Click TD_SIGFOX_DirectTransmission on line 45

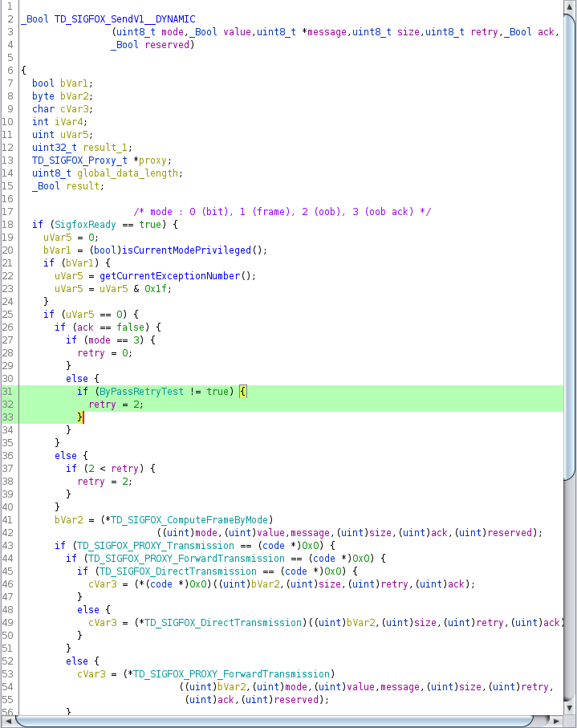178,571
